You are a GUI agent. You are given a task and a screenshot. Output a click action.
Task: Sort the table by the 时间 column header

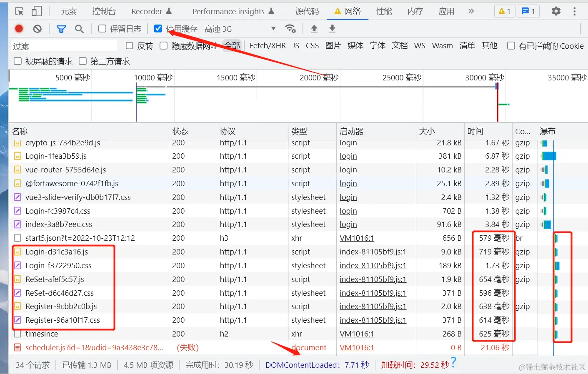(488, 132)
